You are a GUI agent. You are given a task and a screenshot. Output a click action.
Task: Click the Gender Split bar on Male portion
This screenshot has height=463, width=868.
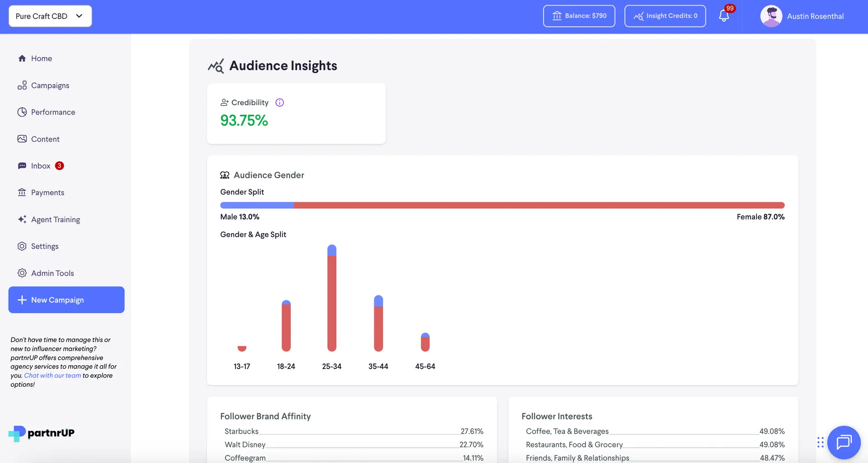[256, 205]
